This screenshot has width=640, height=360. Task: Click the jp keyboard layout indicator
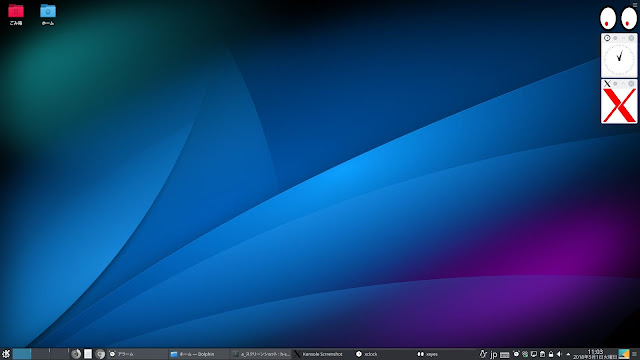[494, 354]
